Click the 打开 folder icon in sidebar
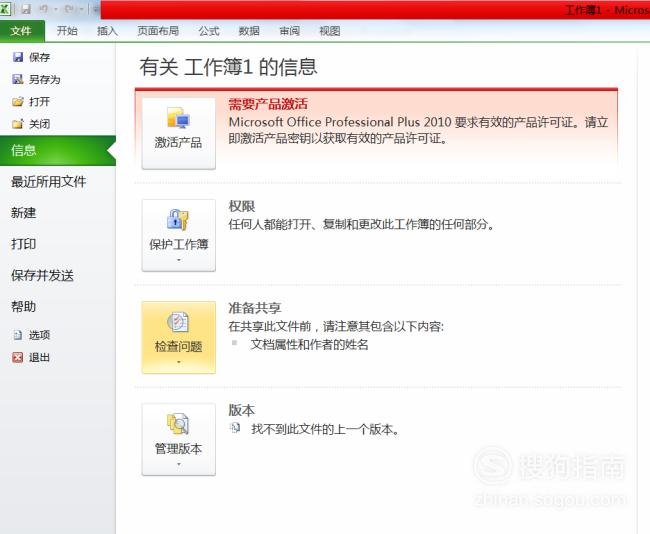Image resolution: width=650 pixels, height=534 pixels. click(x=18, y=102)
